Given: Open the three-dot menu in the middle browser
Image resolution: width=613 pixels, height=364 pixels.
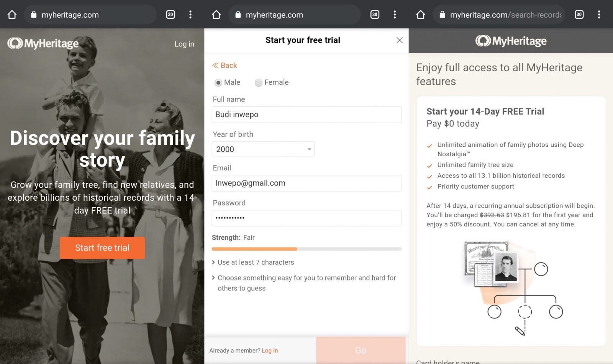Looking at the screenshot, I should [x=395, y=15].
